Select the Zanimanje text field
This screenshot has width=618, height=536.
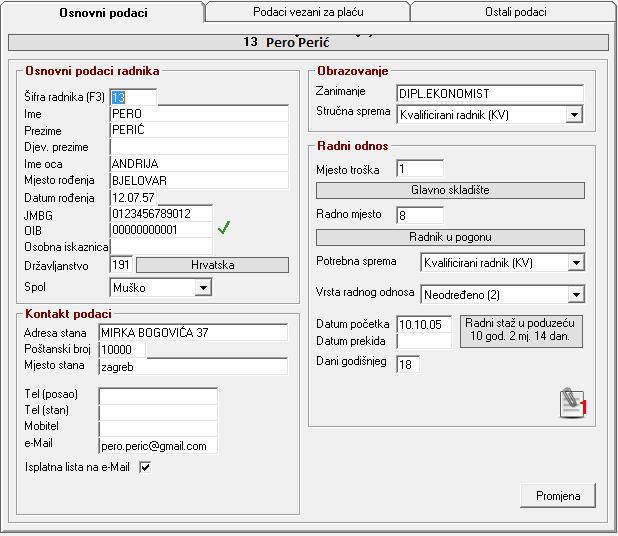click(x=489, y=93)
